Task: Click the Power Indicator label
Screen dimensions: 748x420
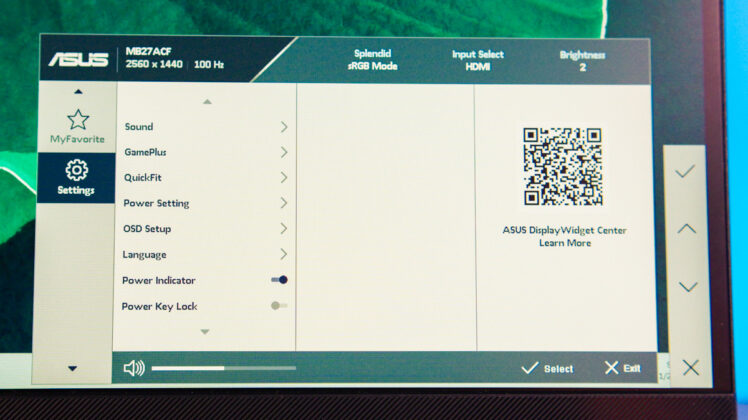Action: point(158,280)
